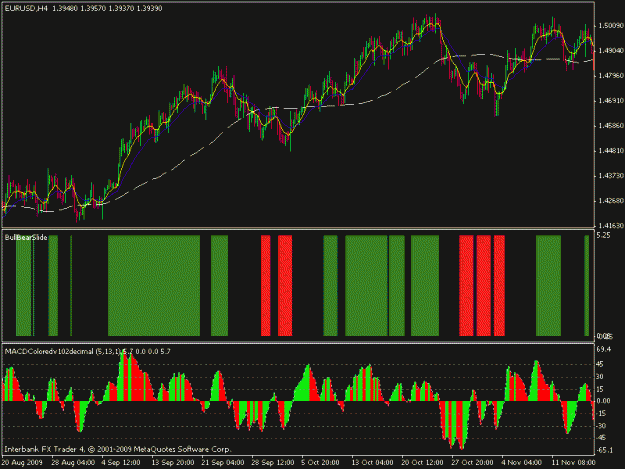
Task: Click the 1.41630 price axis label
Action: tap(611, 226)
